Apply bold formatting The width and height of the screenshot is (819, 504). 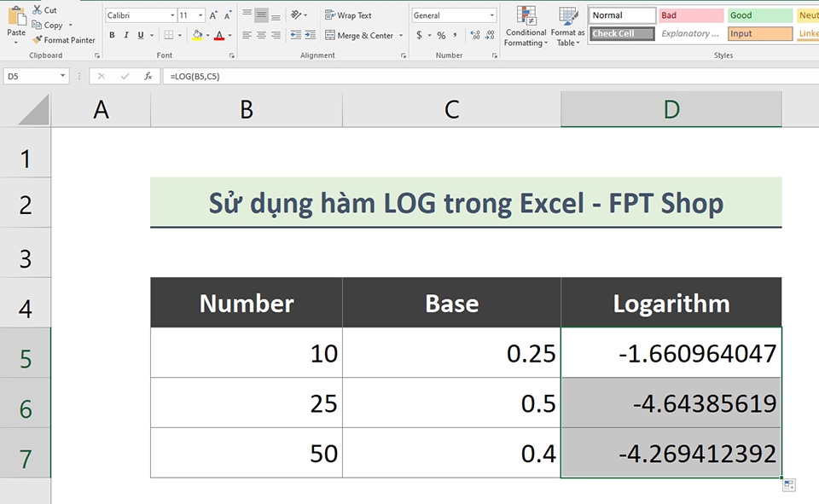(x=111, y=35)
